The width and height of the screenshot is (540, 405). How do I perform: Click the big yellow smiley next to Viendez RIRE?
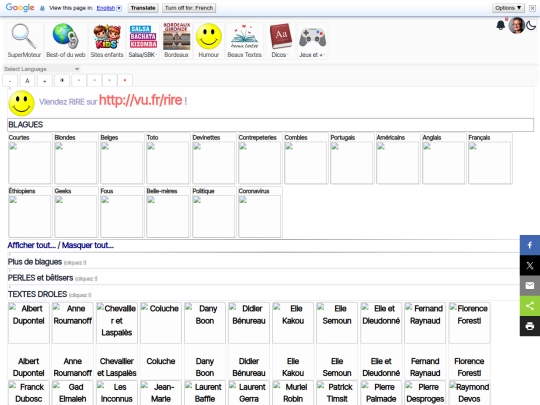[x=21, y=103]
